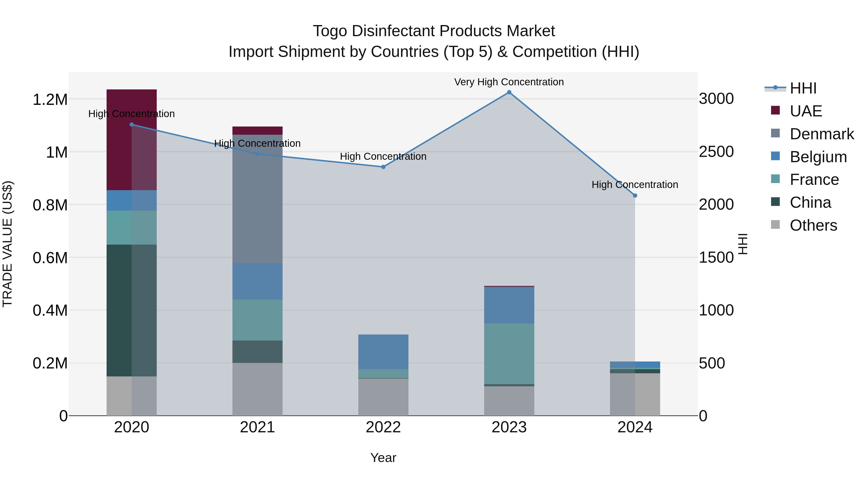Viewport: 868px width, 488px height.
Task: Click the China segment of the 2021 bar
Action: click(258, 352)
